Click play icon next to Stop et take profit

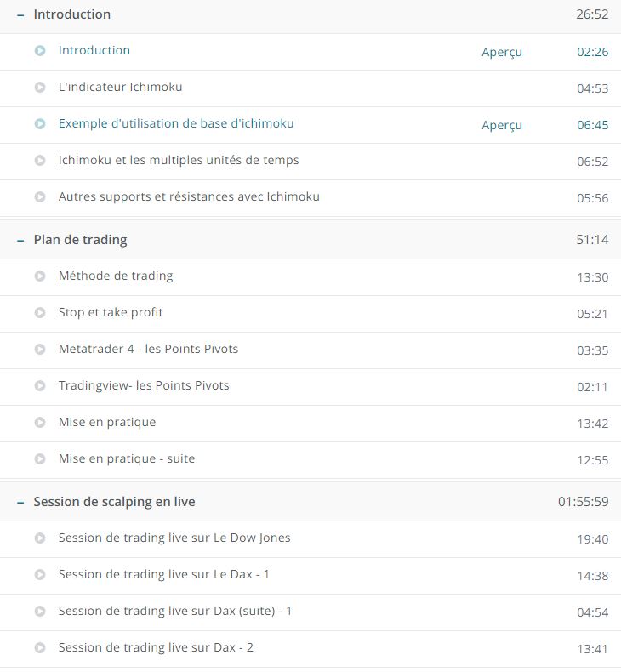click(40, 313)
